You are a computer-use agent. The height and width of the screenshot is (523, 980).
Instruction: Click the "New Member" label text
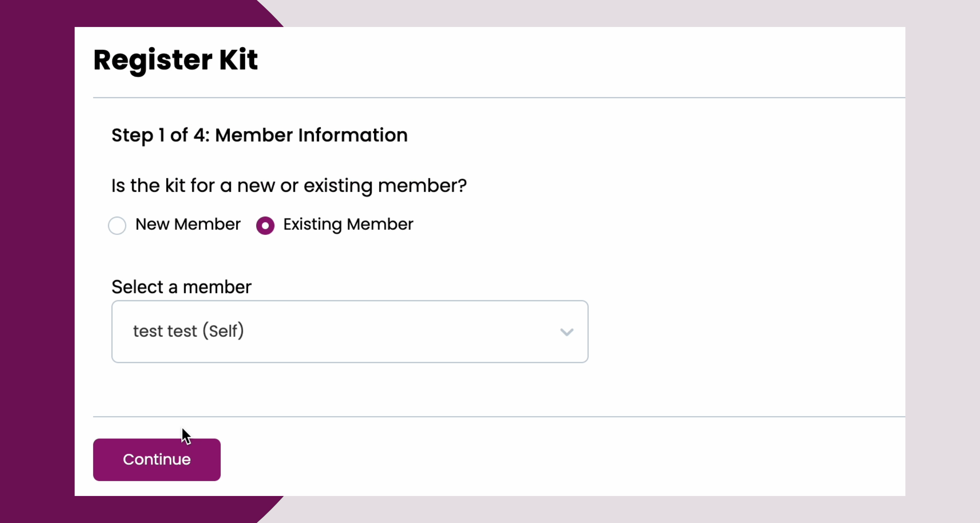pyautogui.click(x=188, y=224)
